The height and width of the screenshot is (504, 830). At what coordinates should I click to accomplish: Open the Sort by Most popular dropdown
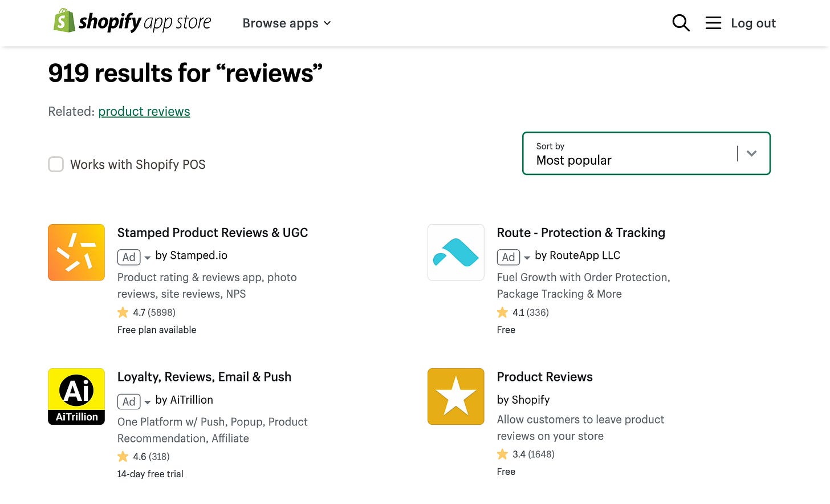click(x=646, y=153)
